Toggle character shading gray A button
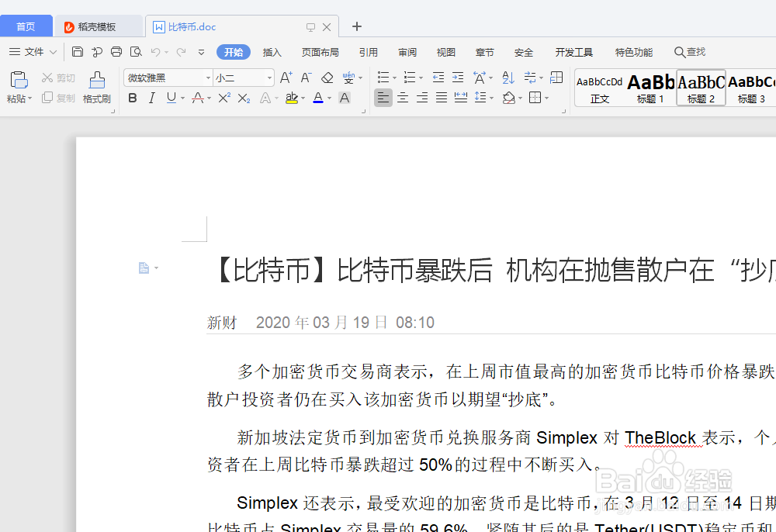The width and height of the screenshot is (776, 532). (345, 98)
